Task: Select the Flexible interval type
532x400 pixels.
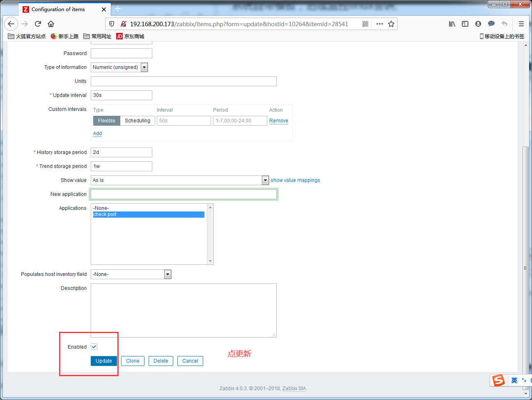Action: [107, 121]
